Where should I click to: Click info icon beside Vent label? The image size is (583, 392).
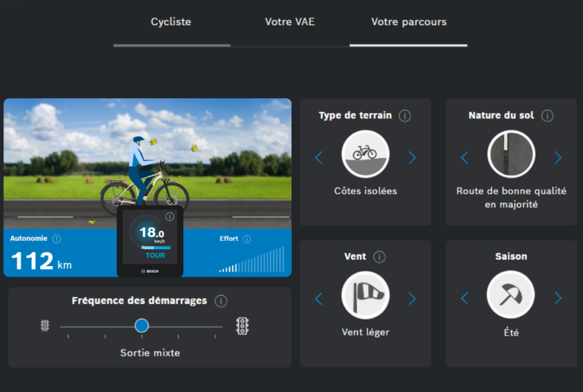click(379, 257)
